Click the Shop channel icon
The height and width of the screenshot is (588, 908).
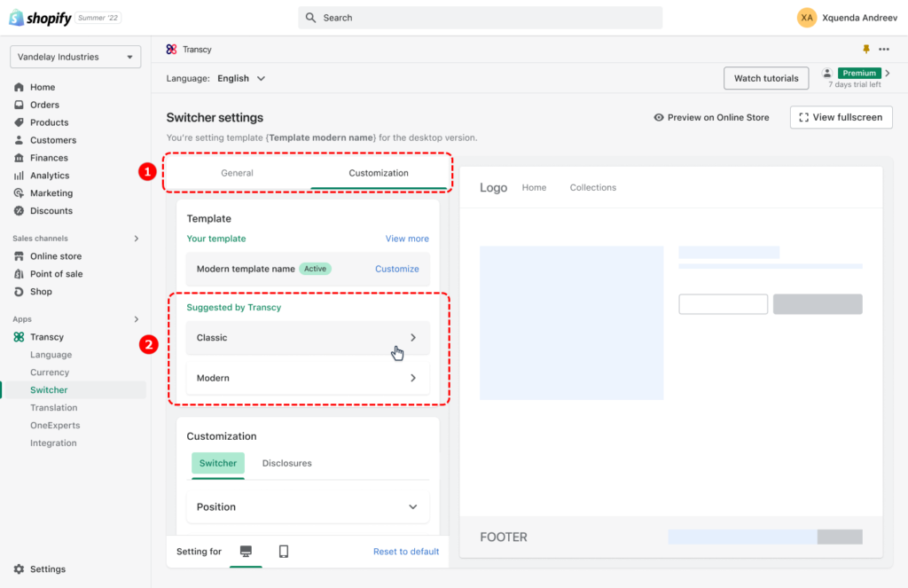[x=20, y=292]
